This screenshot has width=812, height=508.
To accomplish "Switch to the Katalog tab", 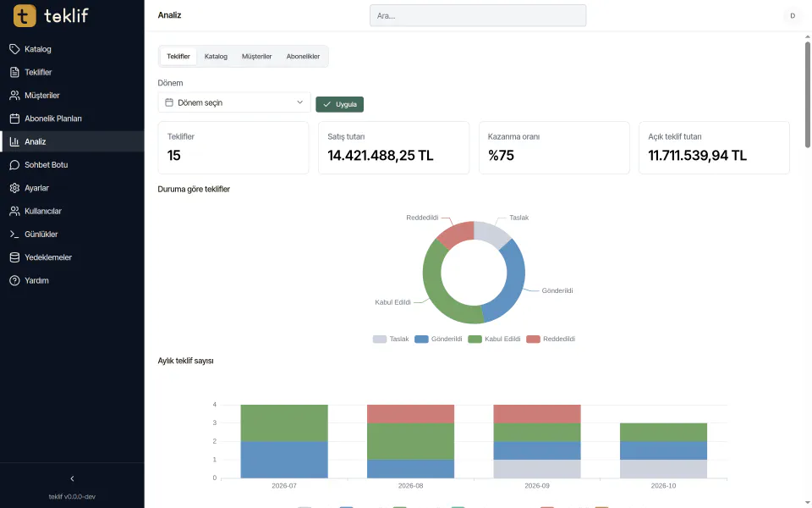I will pyautogui.click(x=216, y=57).
